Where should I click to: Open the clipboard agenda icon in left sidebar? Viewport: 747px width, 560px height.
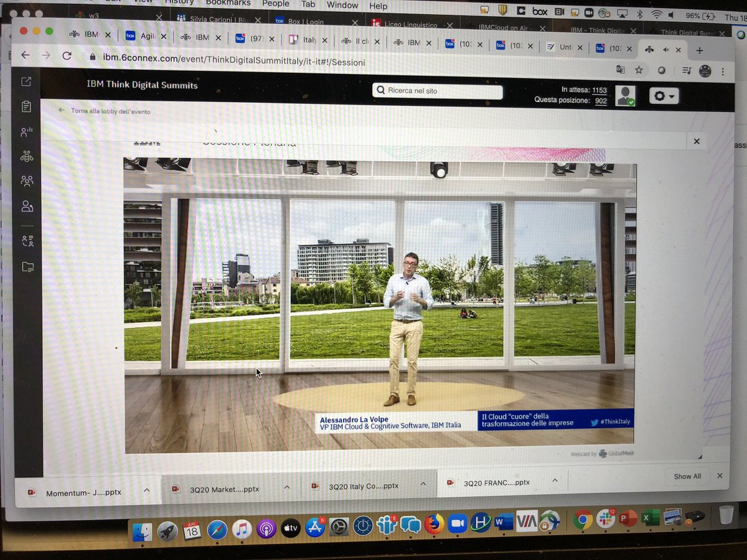click(26, 106)
